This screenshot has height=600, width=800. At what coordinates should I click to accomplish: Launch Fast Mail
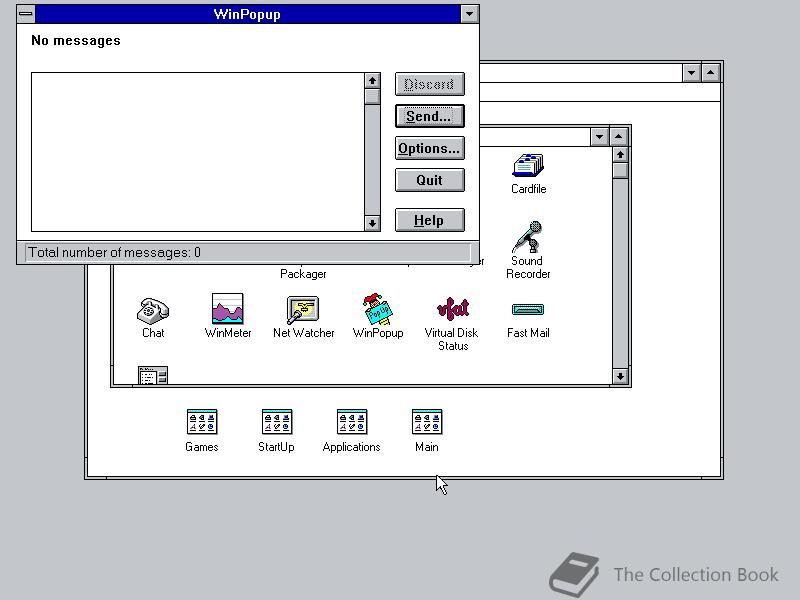click(x=528, y=308)
